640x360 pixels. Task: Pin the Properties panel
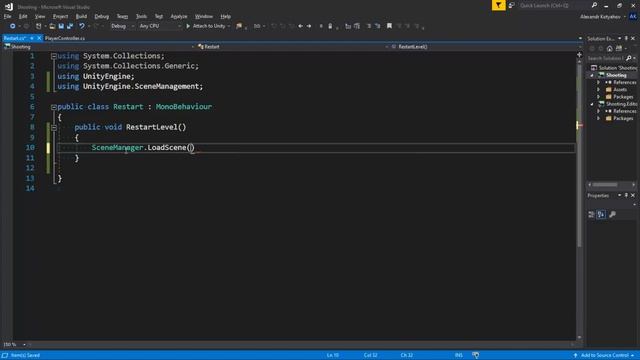(x=626, y=196)
